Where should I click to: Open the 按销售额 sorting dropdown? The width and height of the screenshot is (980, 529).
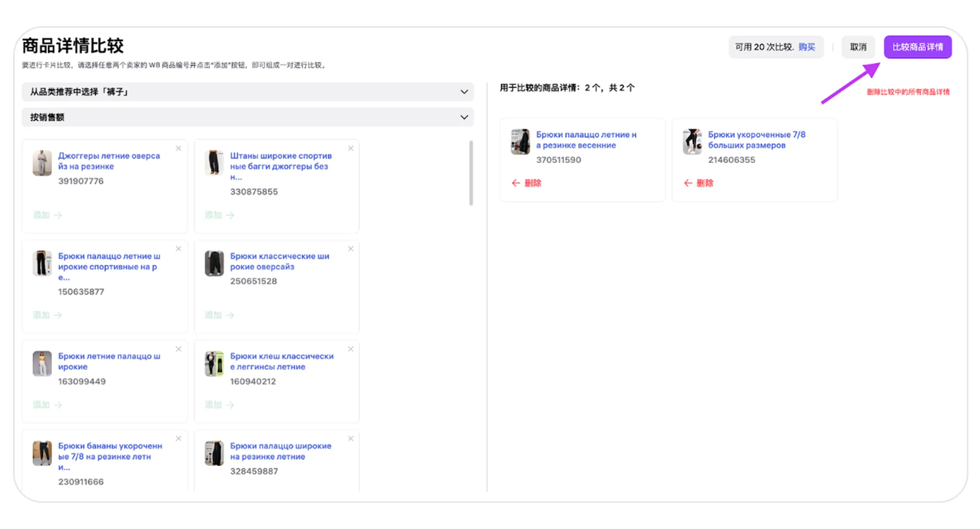247,117
